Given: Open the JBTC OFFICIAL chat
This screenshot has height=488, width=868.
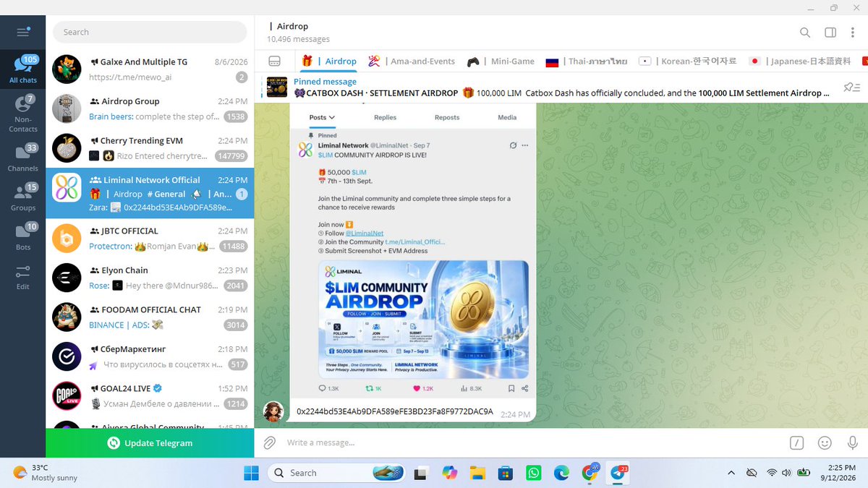Looking at the screenshot, I should click(150, 239).
